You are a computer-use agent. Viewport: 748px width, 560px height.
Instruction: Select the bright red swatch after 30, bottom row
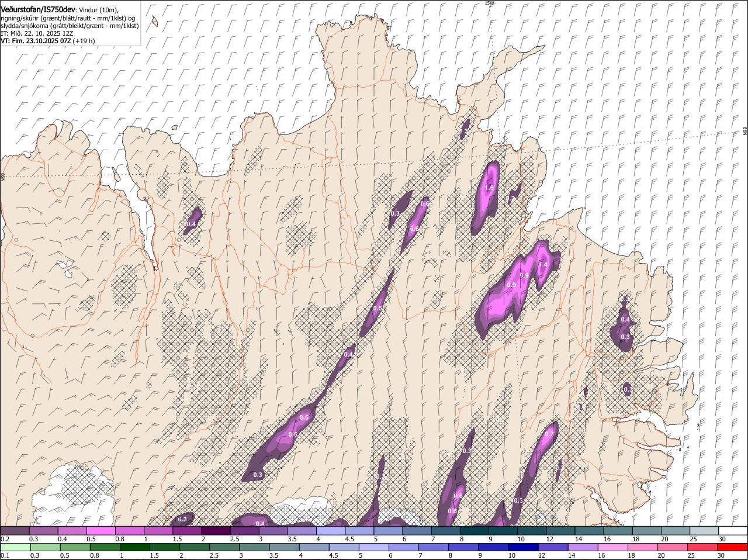(733, 547)
